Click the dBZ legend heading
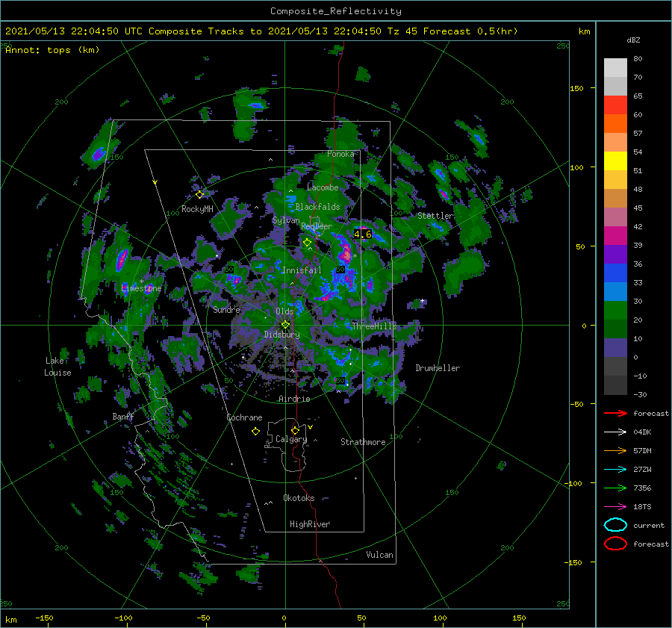The image size is (672, 628). (633, 40)
